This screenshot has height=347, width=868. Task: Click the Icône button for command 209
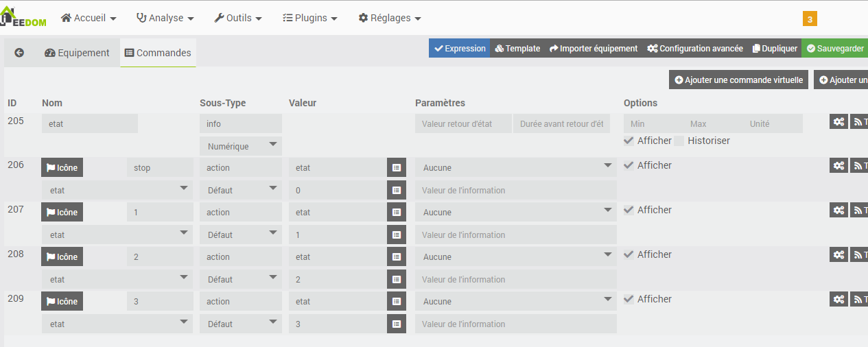62,301
